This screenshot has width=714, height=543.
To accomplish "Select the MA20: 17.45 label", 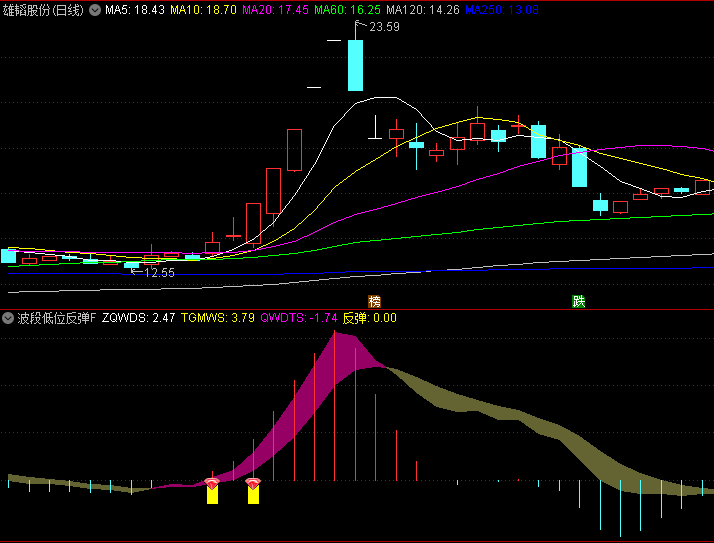I will point(275,10).
